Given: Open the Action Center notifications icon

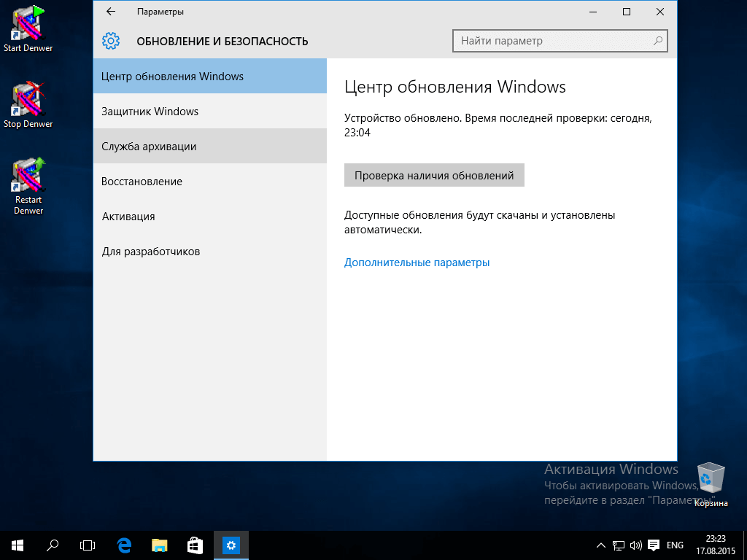Looking at the screenshot, I should [654, 545].
